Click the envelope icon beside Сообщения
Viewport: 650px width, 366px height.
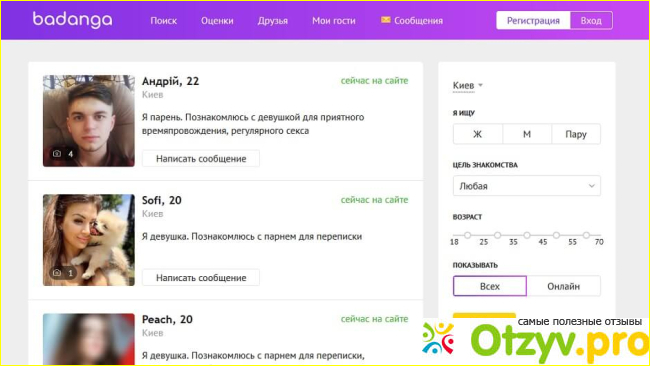pyautogui.click(x=386, y=19)
